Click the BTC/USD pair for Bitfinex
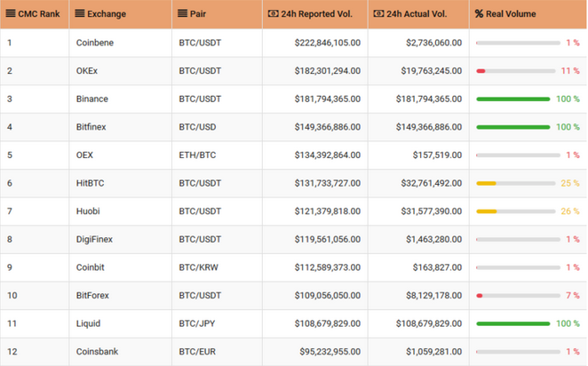 [197, 127]
